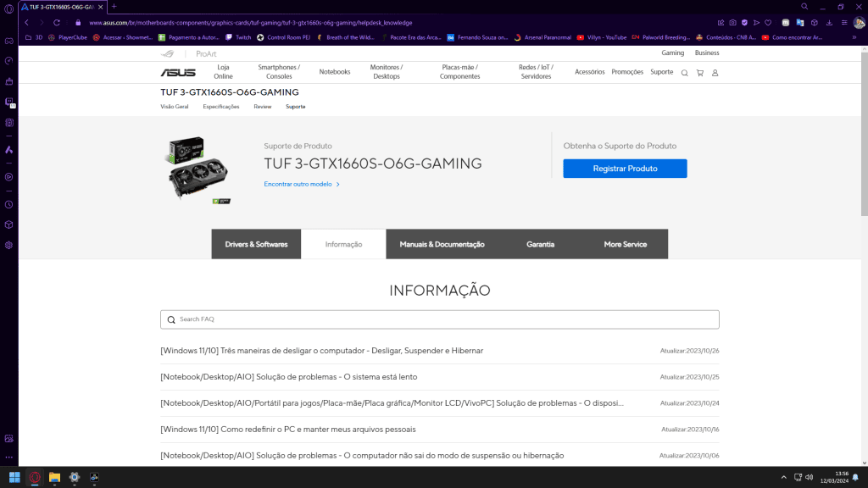The image size is (868, 488).
Task: Open Notebooks nav menu
Action: (x=335, y=72)
